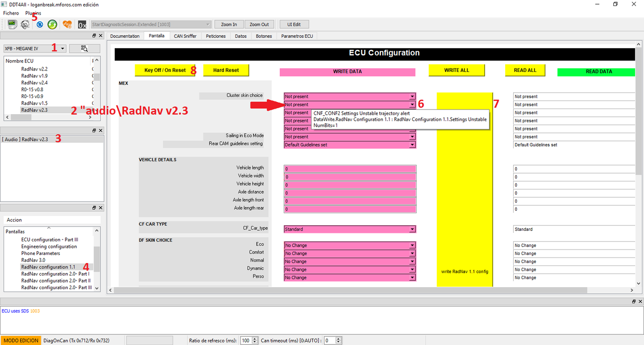Screen dimensions: 644x345
Task: Select RadNav v2.3 in the ECU list
Action: [35, 110]
